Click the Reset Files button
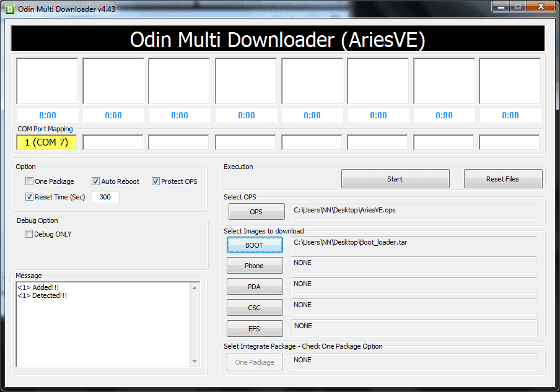560x392 pixels. tap(503, 179)
